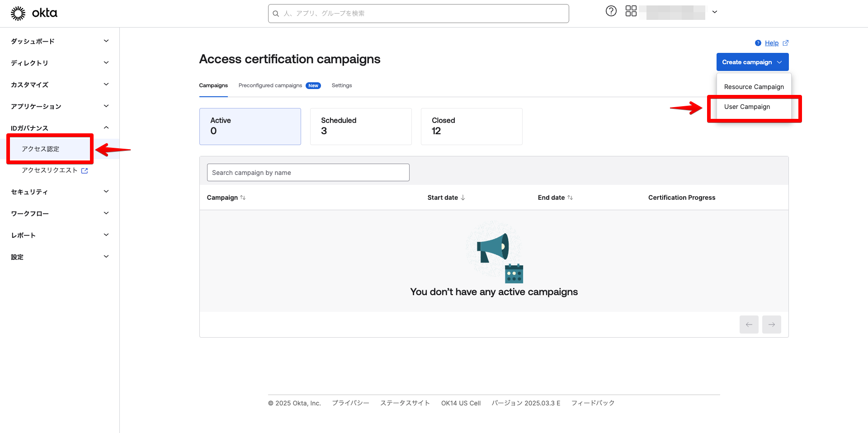Click the Okta logo
This screenshot has width=868, height=433.
33,13
